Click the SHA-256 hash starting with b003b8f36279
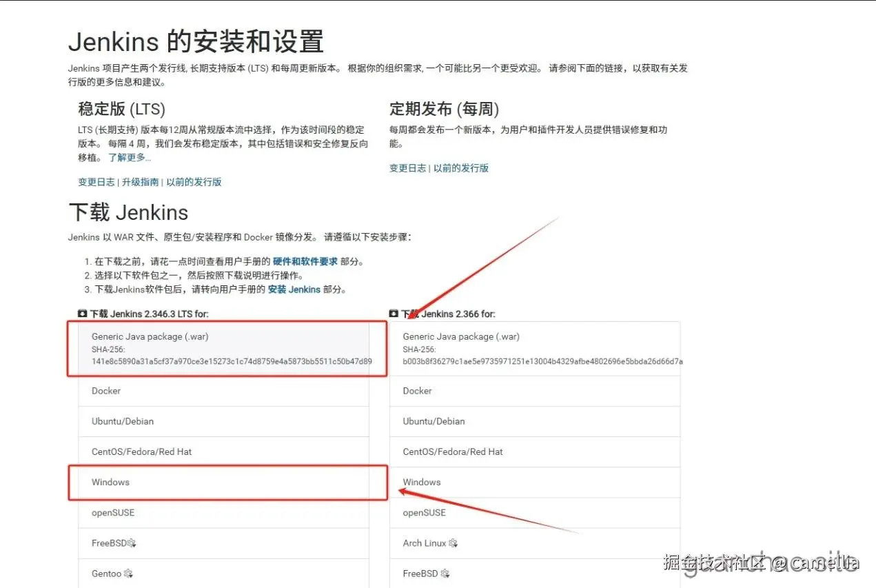The width and height of the screenshot is (876, 588). [543, 361]
